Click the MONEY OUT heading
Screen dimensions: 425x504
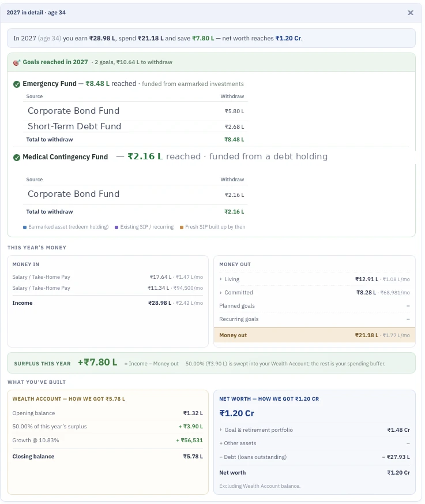tap(235, 264)
